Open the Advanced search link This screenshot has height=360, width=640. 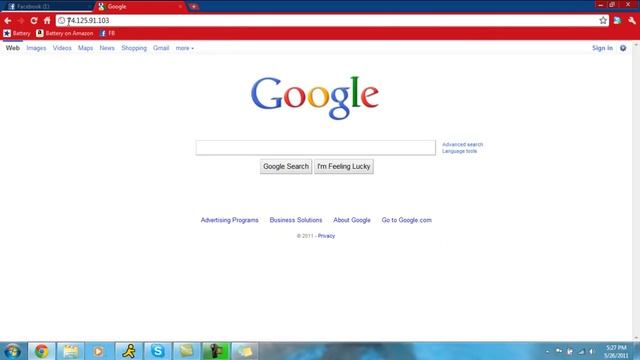point(462,144)
